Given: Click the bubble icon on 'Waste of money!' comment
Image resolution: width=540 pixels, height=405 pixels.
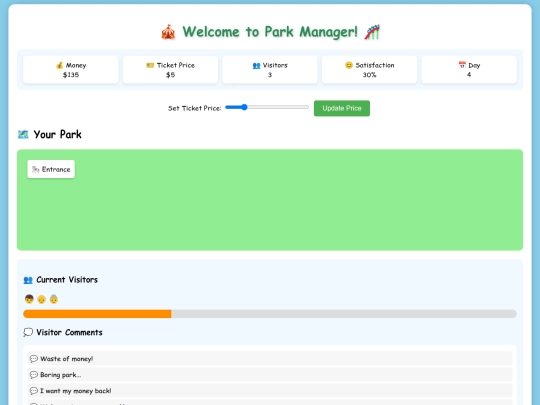Looking at the screenshot, I should pos(34,359).
